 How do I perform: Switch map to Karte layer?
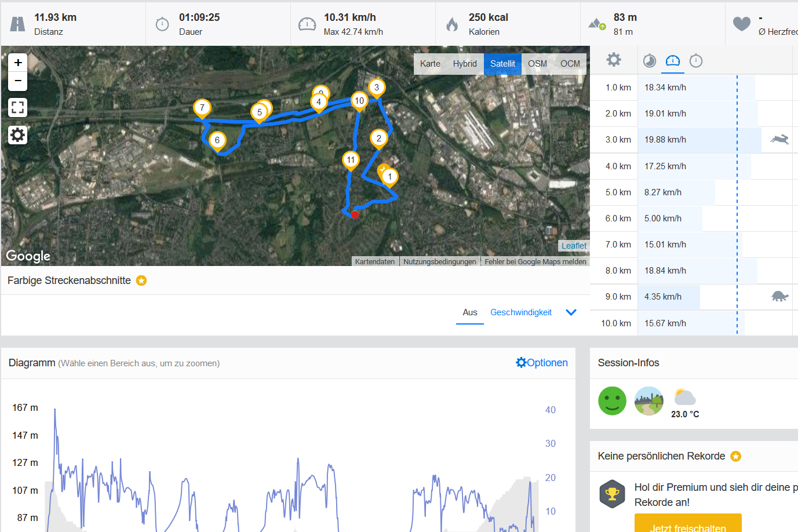[430, 64]
